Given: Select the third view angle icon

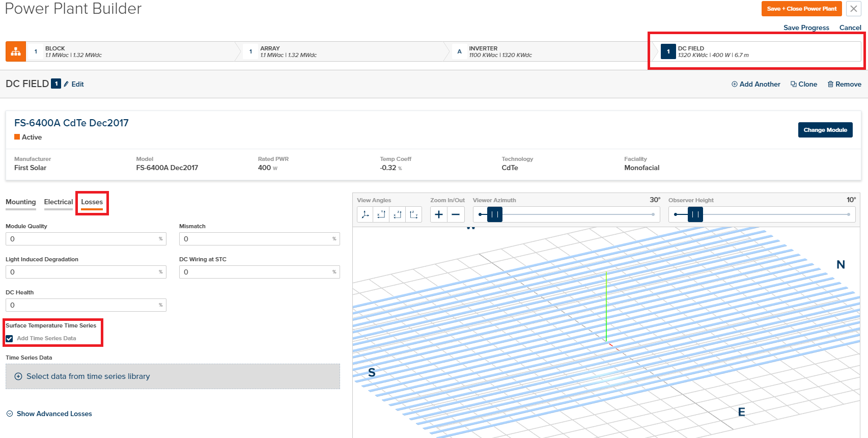Looking at the screenshot, I should point(398,214).
